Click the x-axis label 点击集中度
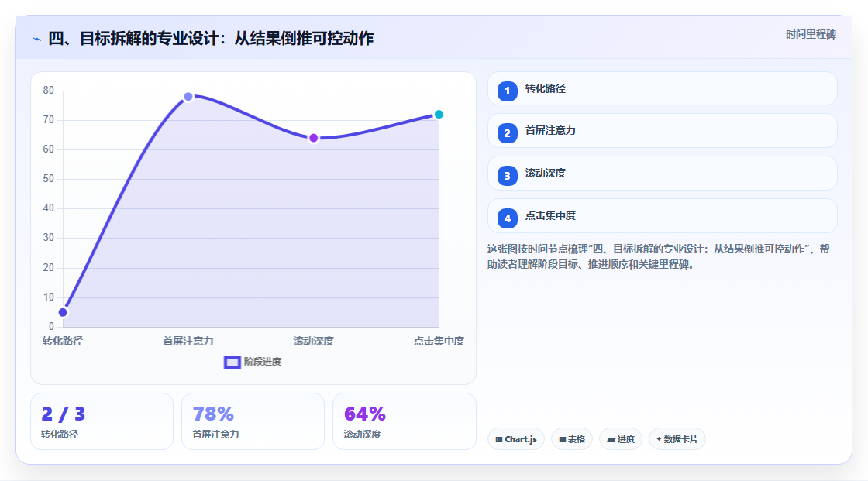The image size is (868, 481). [439, 341]
